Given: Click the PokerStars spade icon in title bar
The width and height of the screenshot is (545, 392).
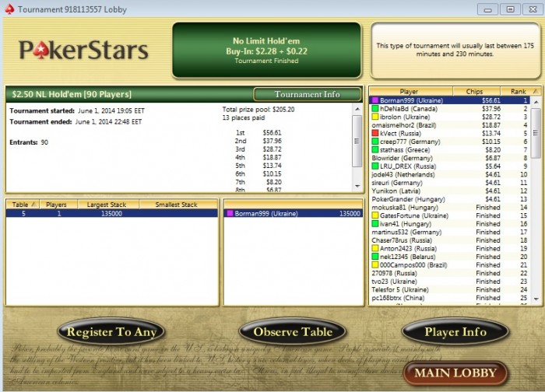Looking at the screenshot, I should (9, 9).
